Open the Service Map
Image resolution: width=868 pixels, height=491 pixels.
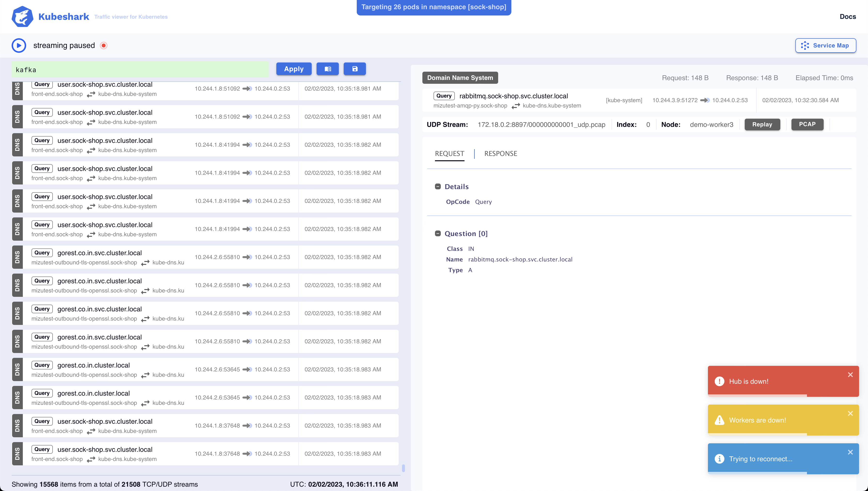[826, 46]
